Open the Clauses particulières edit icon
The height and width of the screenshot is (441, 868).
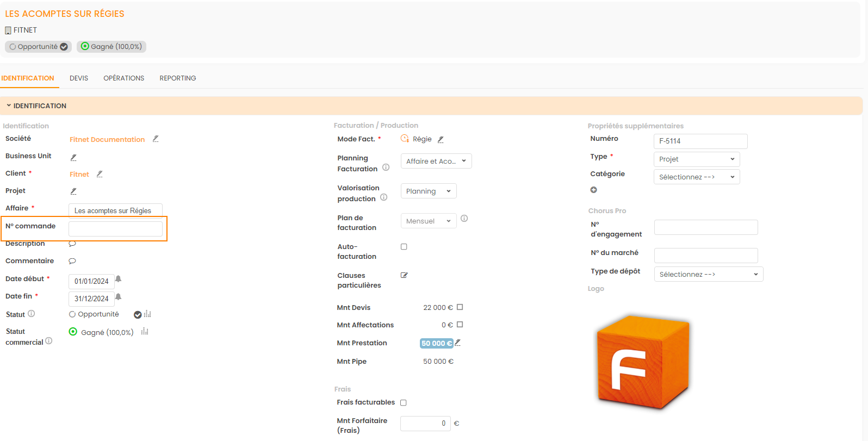pyautogui.click(x=404, y=275)
